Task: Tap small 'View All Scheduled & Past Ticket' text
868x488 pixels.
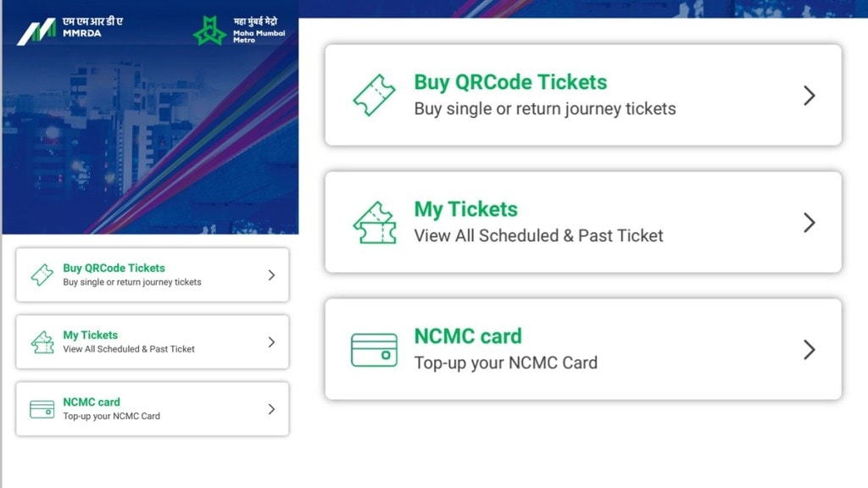Action: pos(129,349)
